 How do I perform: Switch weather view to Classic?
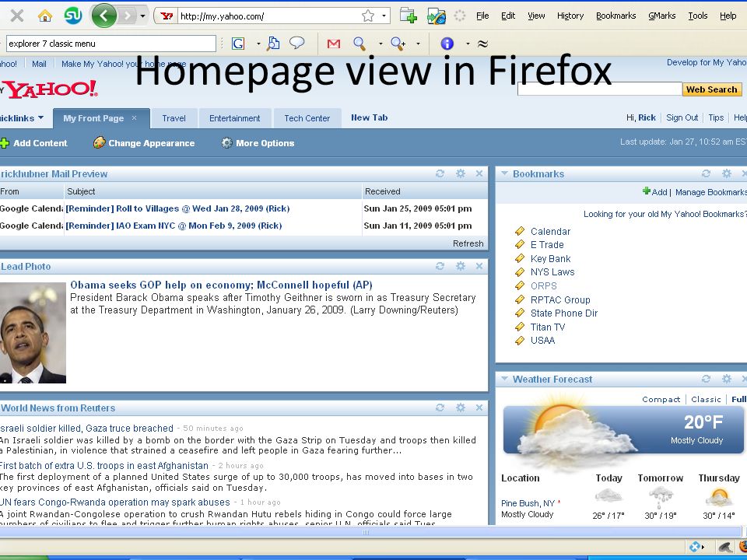(x=706, y=400)
